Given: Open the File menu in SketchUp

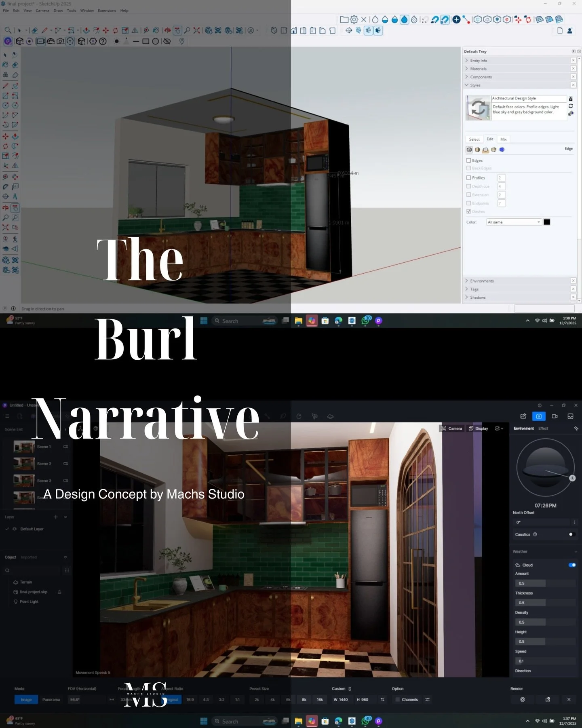Looking at the screenshot, I should (6, 11).
